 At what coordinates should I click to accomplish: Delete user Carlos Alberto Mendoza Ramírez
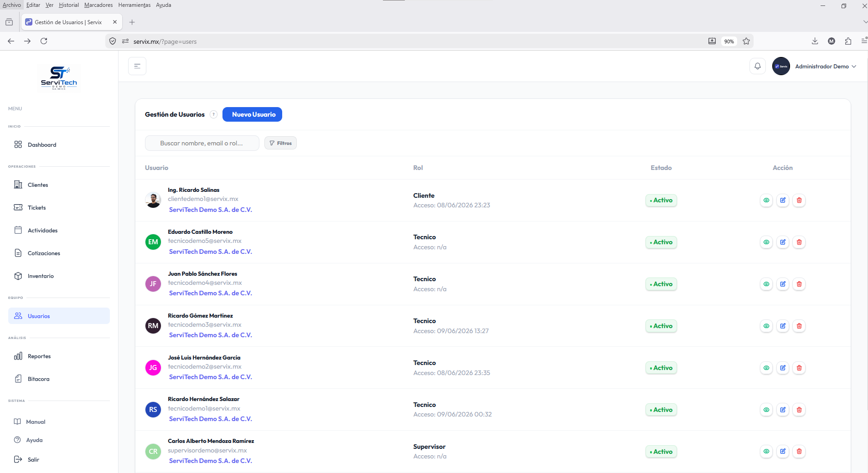(x=799, y=451)
